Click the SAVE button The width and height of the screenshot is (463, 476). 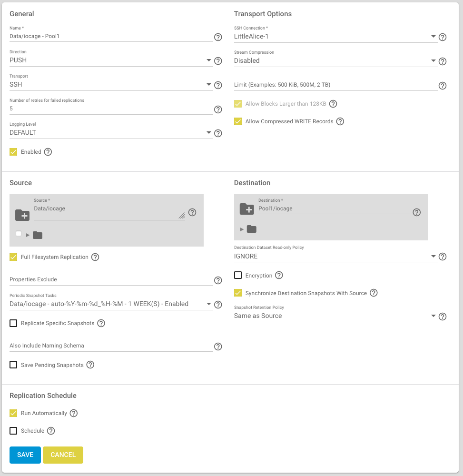coord(25,455)
